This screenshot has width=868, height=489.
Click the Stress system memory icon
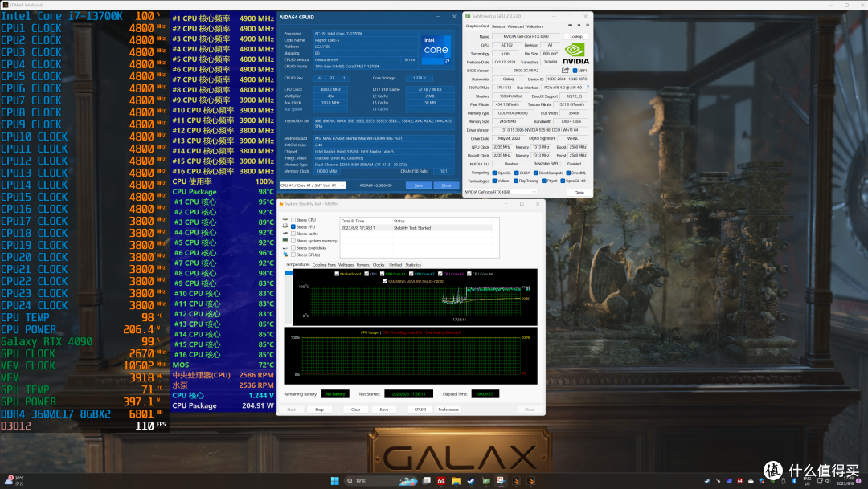click(285, 241)
